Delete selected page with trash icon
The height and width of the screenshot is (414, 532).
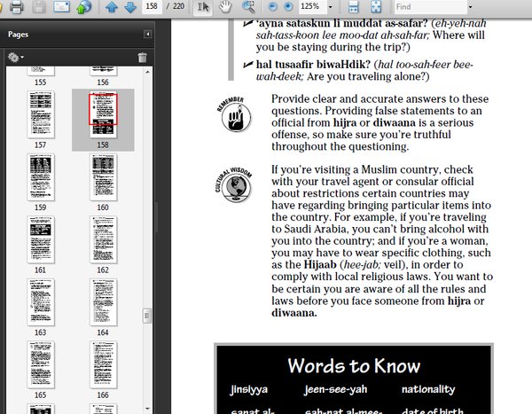[x=143, y=58]
